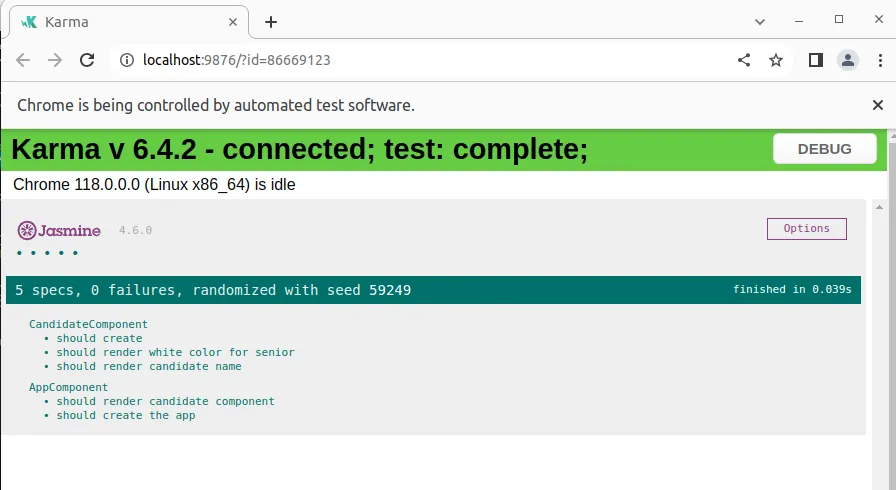The width and height of the screenshot is (896, 490).
Task: Minimize the Chrome window
Action: click(799, 21)
